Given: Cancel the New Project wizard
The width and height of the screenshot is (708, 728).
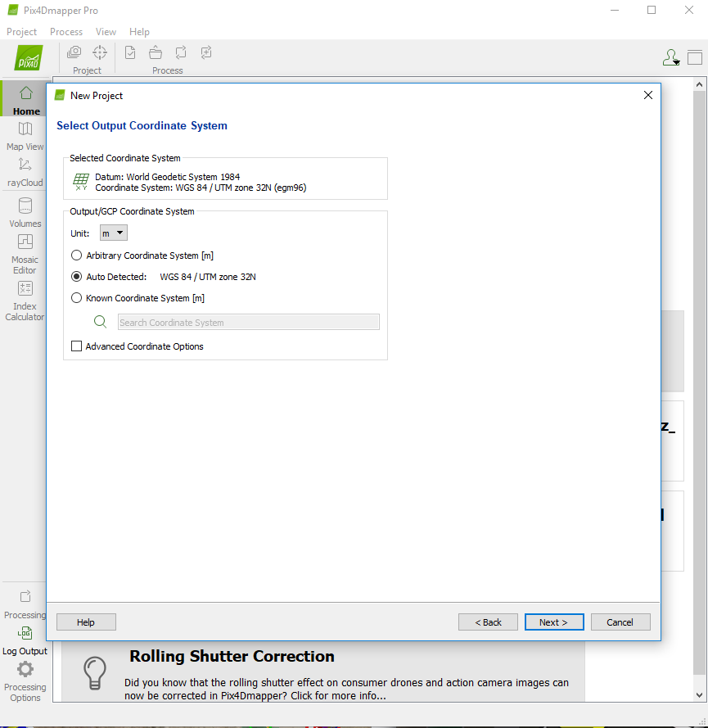Looking at the screenshot, I should (x=620, y=622).
